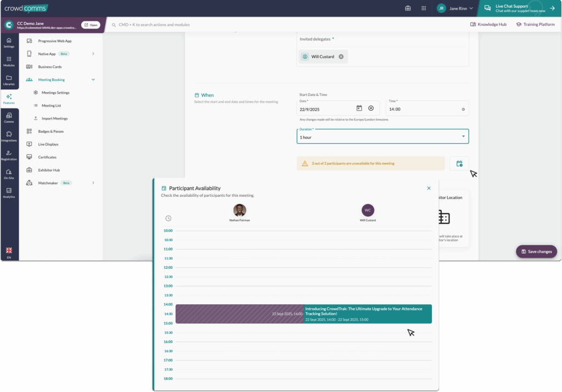Remove Will Custard from invited delegates
Image resolution: width=562 pixels, height=392 pixels.
click(x=341, y=56)
